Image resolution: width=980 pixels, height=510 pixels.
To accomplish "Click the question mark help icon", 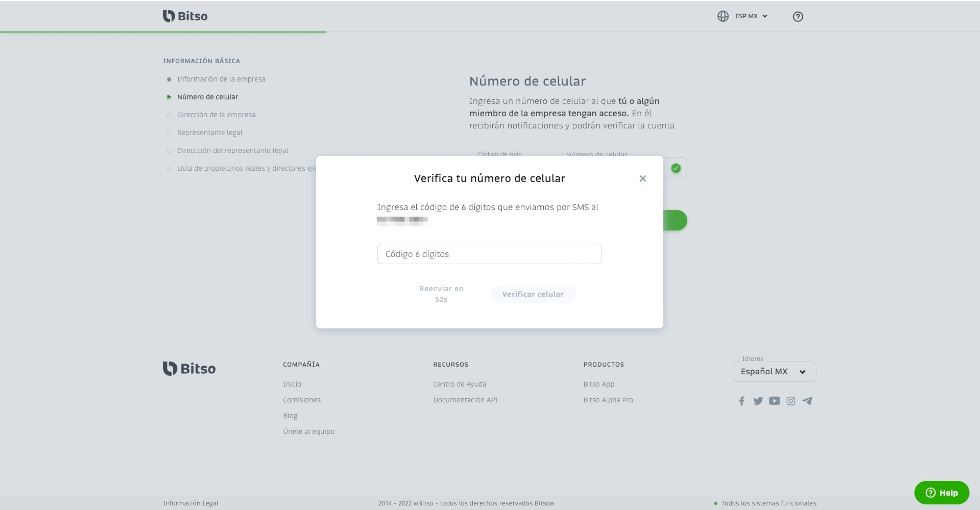I will pos(798,16).
